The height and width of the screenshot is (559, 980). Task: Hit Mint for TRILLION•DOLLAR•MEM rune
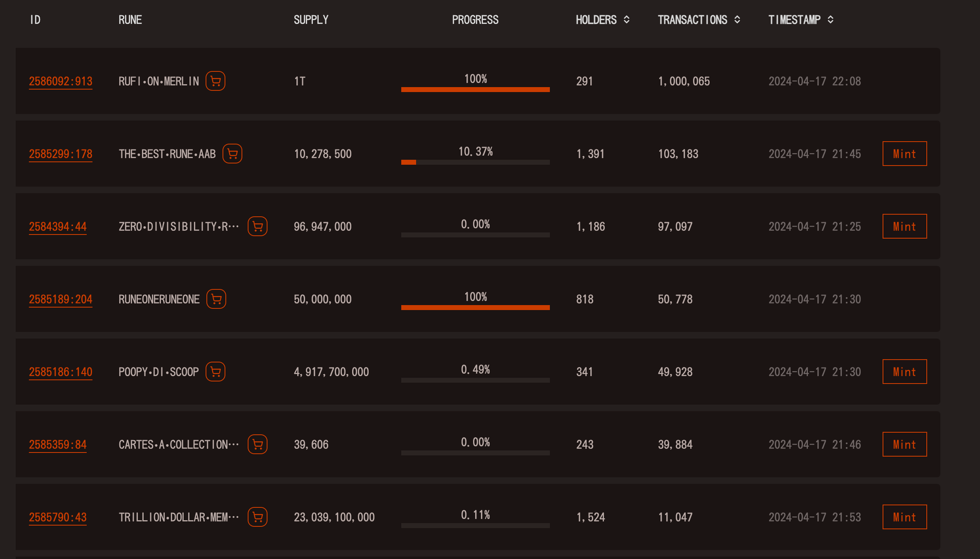click(904, 517)
